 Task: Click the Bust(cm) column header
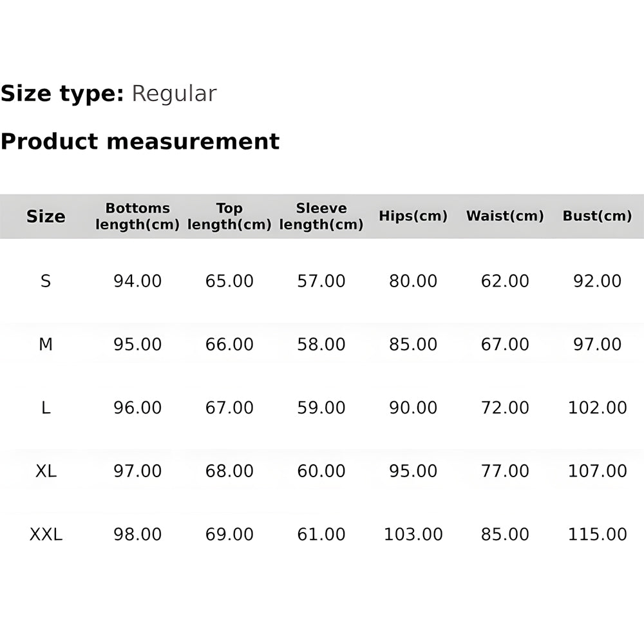coord(597,216)
